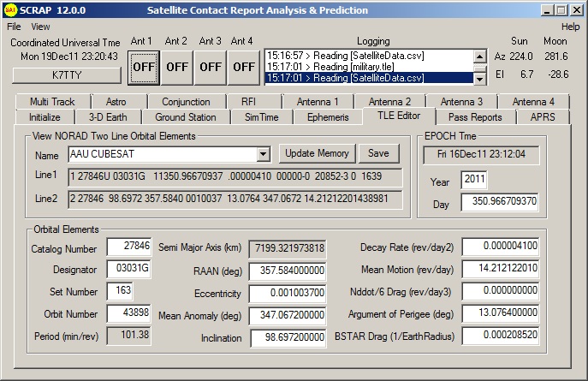The height and width of the screenshot is (381, 588).
Task: Switch to the 3-D Earth tab
Action: [108, 117]
